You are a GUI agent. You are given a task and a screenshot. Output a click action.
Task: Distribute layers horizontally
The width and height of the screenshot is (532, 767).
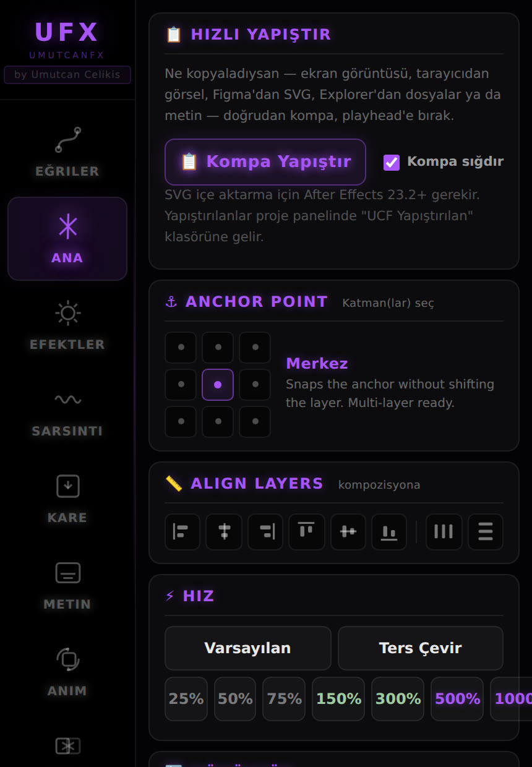pos(444,532)
